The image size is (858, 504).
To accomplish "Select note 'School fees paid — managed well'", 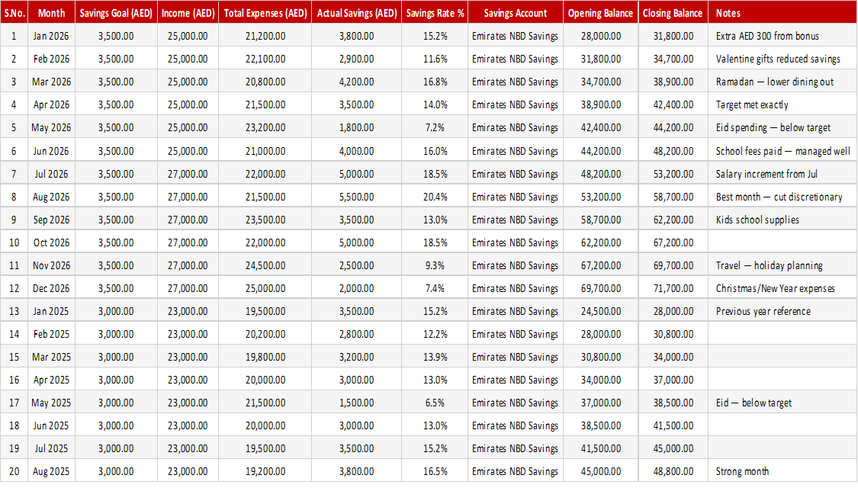I will click(x=782, y=151).
